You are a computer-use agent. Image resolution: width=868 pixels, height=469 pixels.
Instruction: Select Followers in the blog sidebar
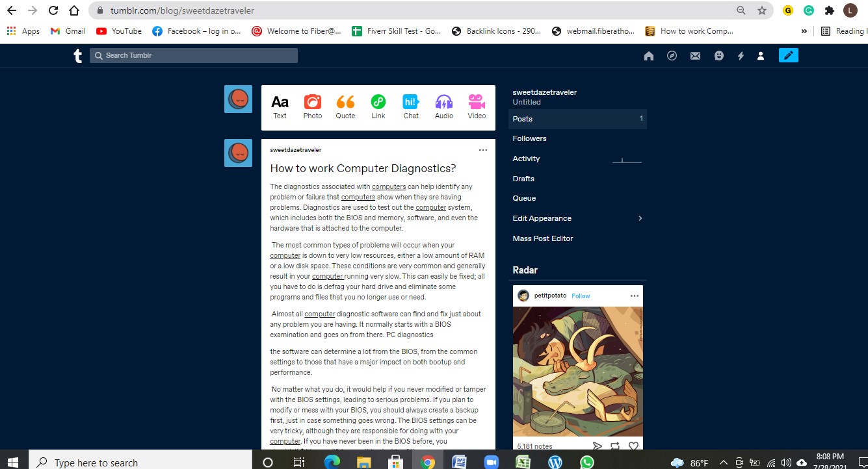pos(529,138)
